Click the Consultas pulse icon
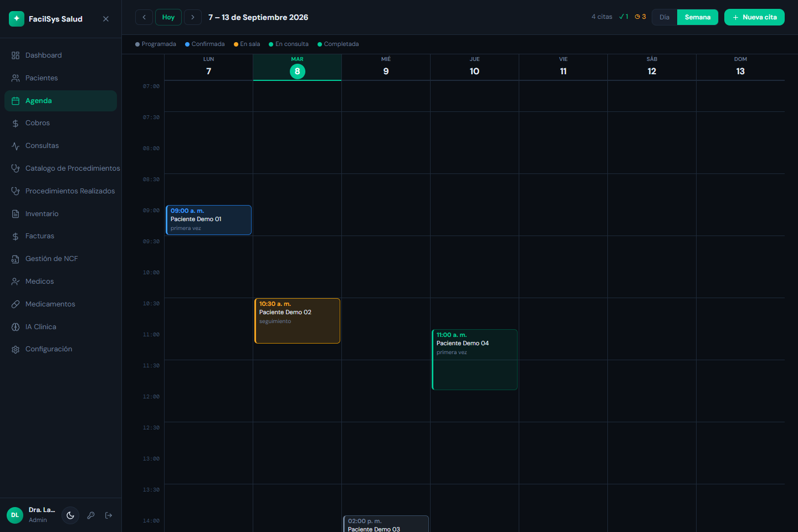 pyautogui.click(x=16, y=146)
